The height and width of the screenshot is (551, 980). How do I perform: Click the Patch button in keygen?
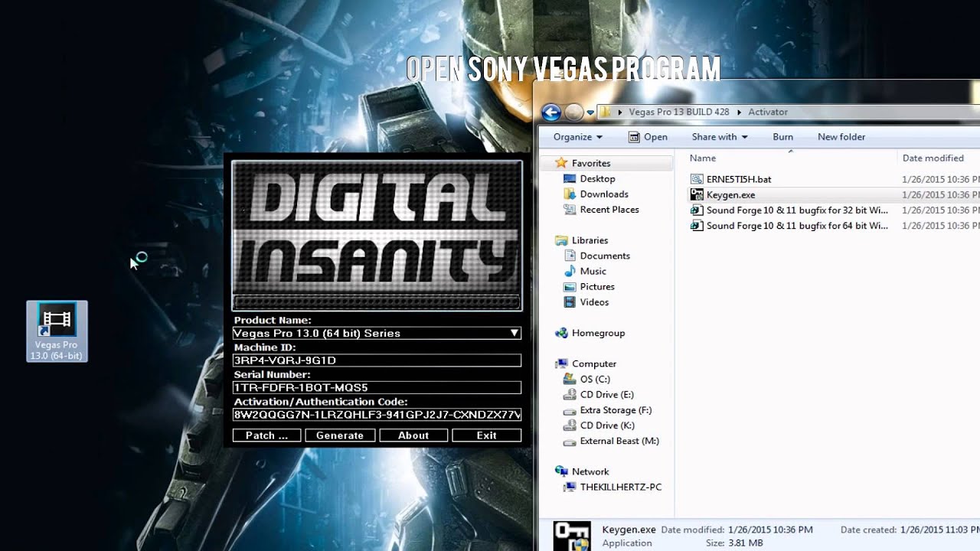pos(266,435)
